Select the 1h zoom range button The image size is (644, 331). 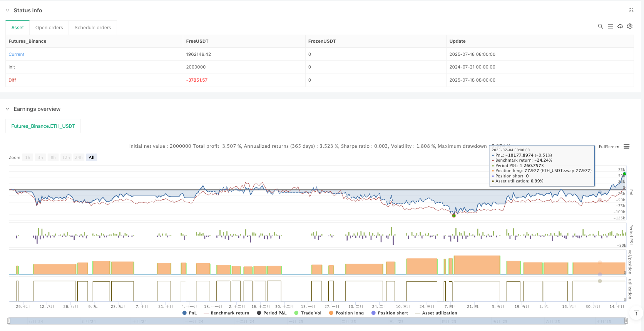(28, 157)
